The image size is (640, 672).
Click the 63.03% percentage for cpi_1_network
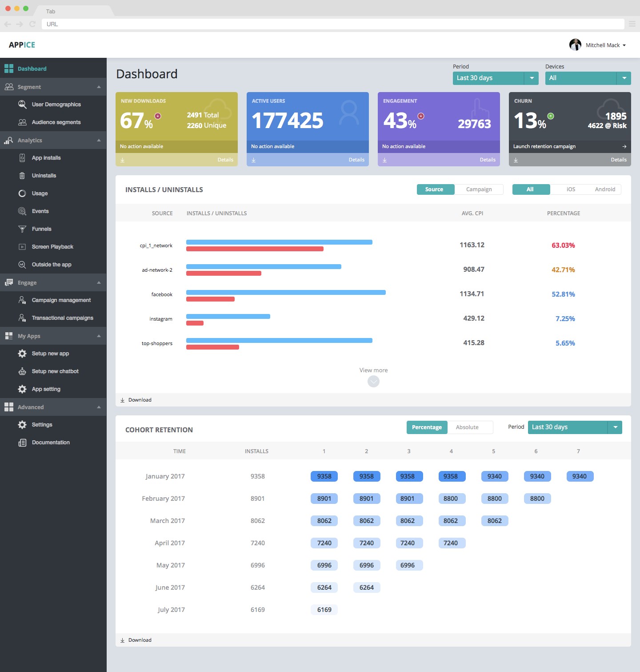pos(563,245)
